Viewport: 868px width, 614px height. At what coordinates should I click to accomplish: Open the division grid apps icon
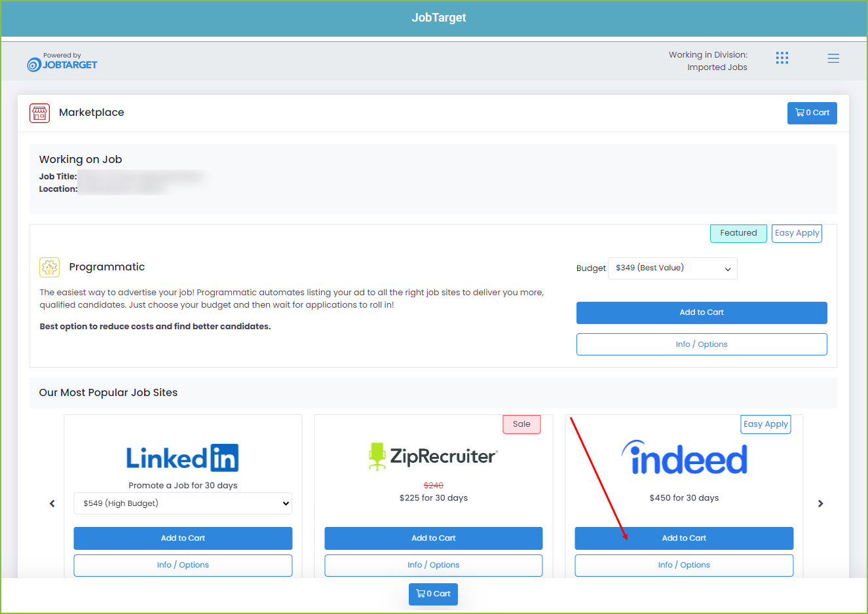tap(782, 58)
